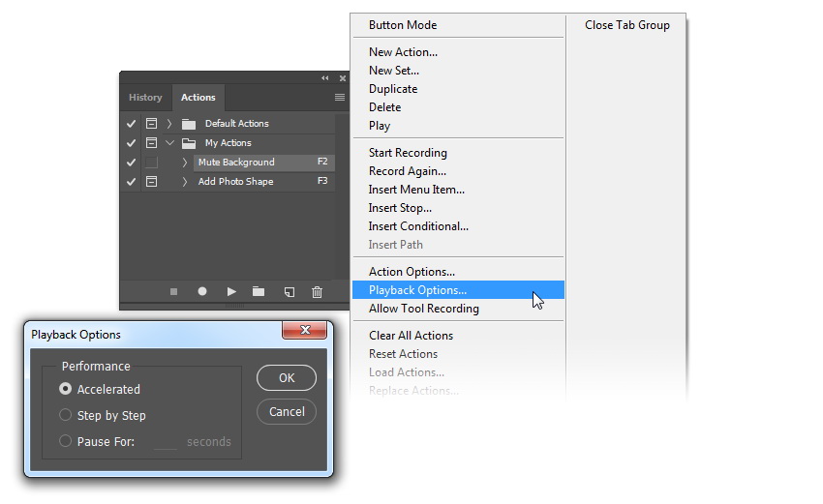Open the Actions panel hamburger menu
The width and height of the screenshot is (823, 504).
(x=340, y=97)
